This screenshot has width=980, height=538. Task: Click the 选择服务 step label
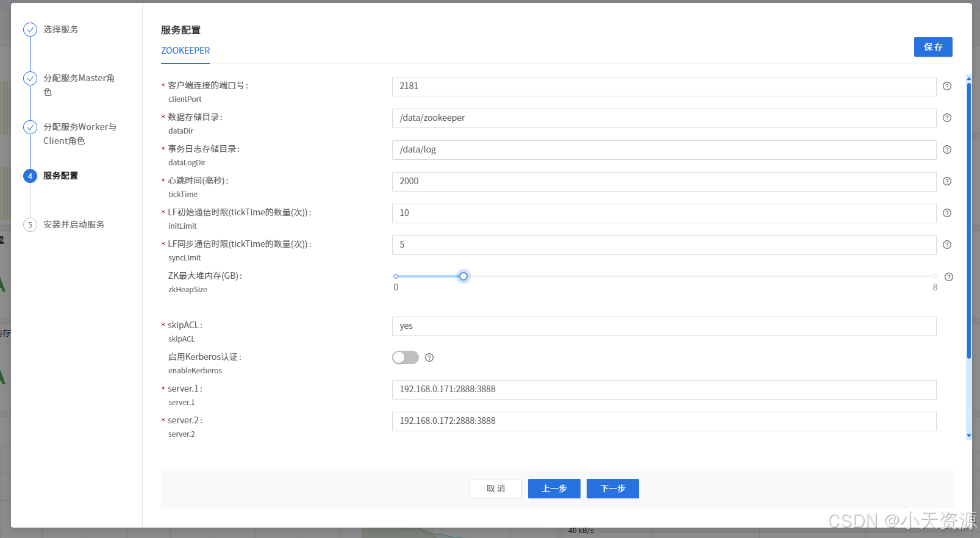[x=61, y=29]
